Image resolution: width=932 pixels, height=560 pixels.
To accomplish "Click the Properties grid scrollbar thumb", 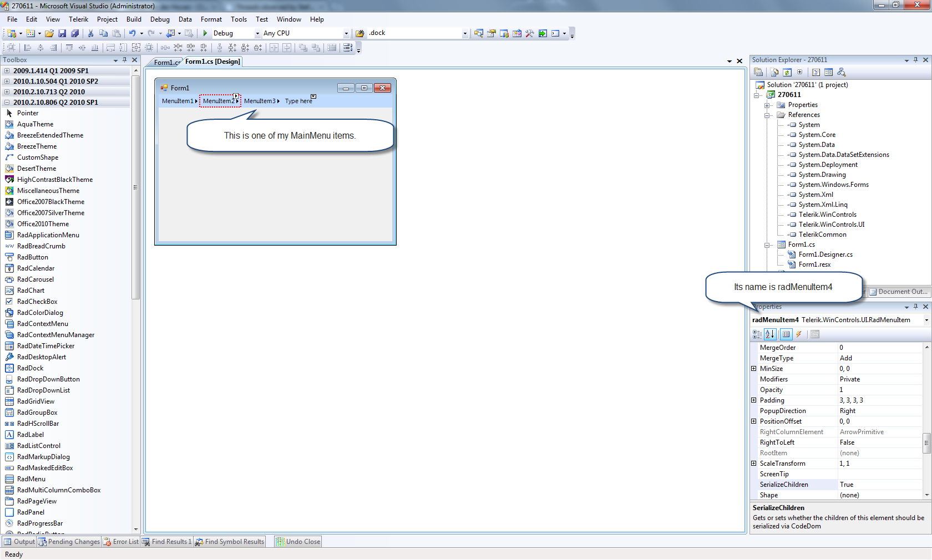I will (x=926, y=443).
